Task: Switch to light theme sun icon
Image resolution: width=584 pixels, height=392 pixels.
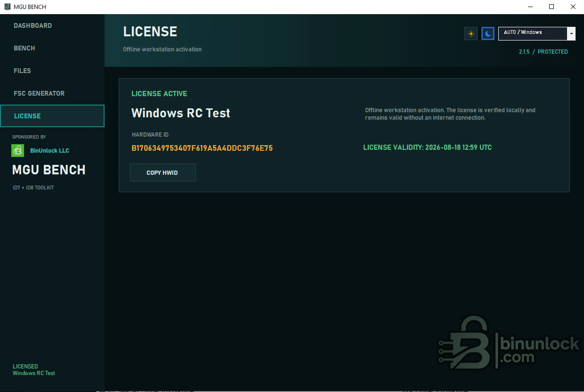Action: tap(471, 33)
